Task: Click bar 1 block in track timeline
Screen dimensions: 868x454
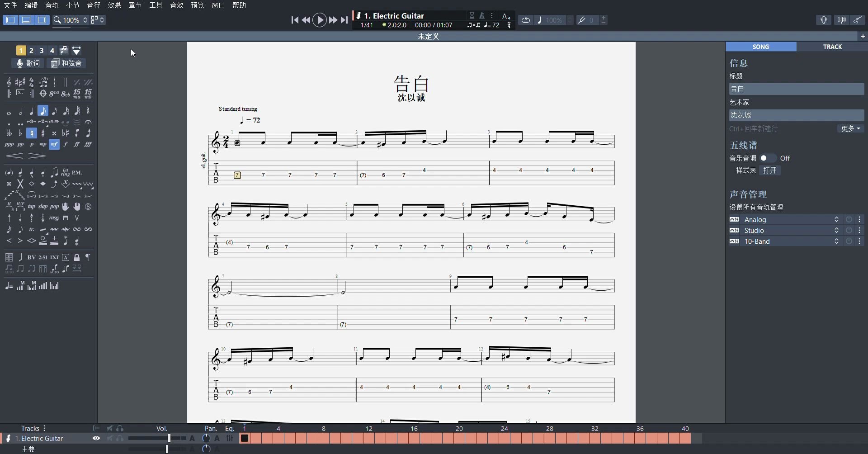Action: [245, 438]
